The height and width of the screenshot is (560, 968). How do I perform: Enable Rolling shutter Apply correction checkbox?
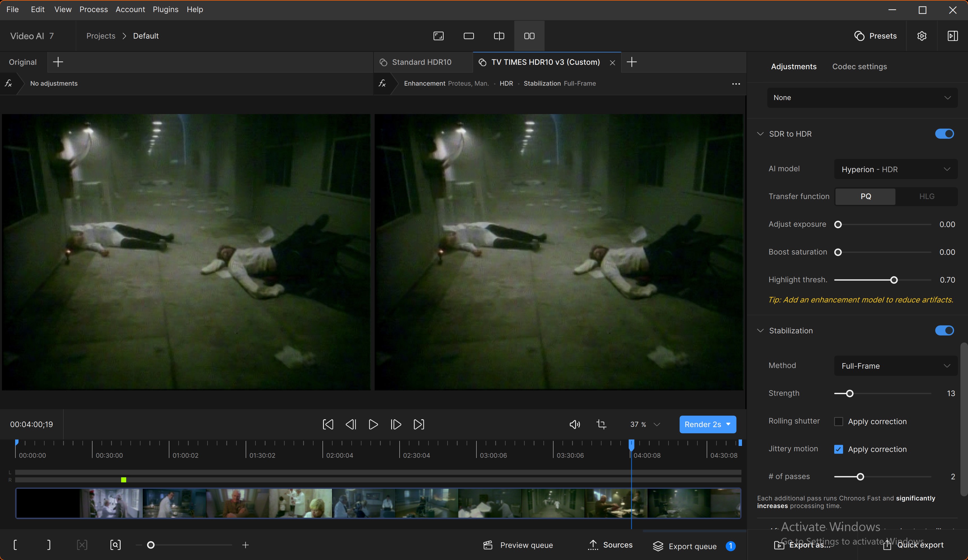838,422
